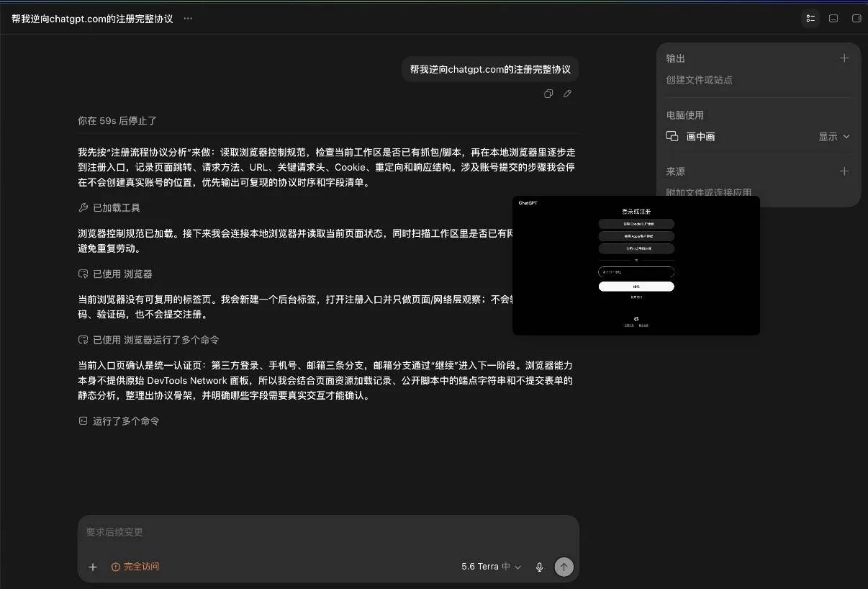The width and height of the screenshot is (868, 589).
Task: Click the paragraph starting 当前浏览器没有可复用的标签页
Action: tap(295, 307)
